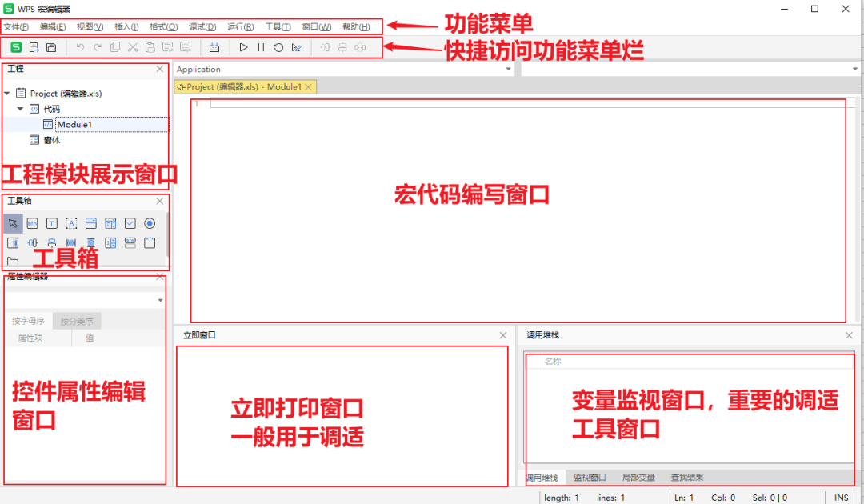The image size is (864, 504).
Task: Select the Reset icon in the toolbar
Action: [278, 47]
